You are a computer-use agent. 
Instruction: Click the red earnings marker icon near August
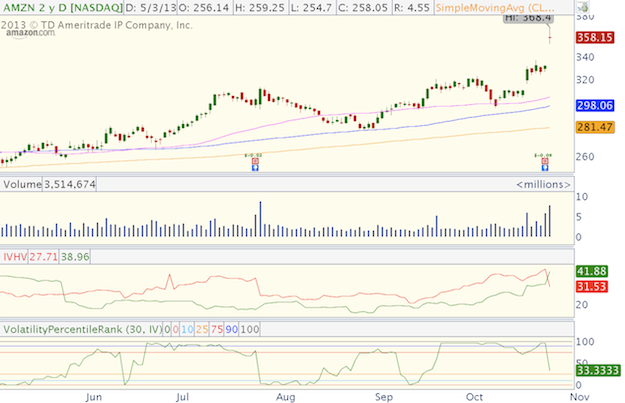pos(254,158)
